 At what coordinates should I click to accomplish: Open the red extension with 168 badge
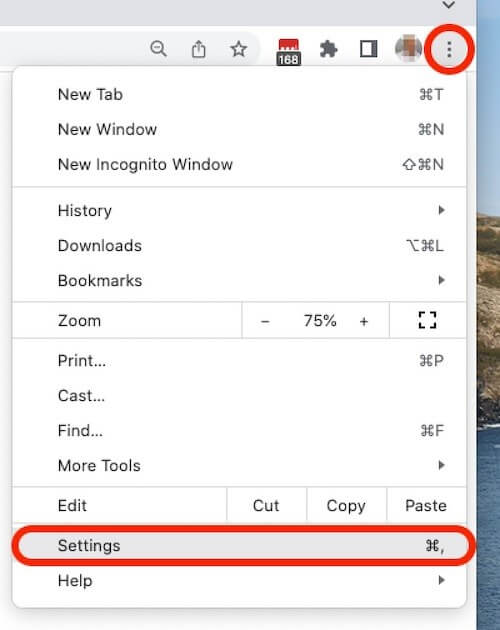pos(289,51)
